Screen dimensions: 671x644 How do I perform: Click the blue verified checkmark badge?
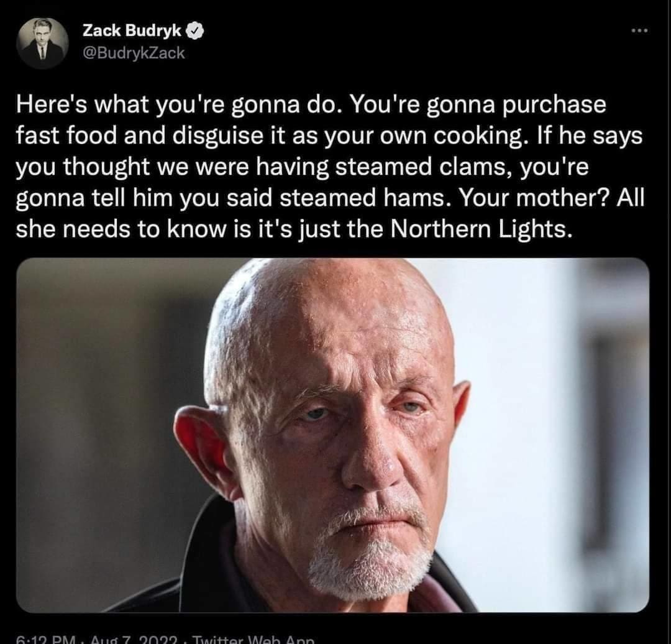pyautogui.click(x=196, y=31)
